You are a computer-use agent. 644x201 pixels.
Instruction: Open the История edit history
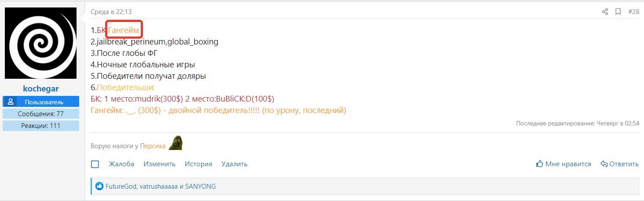click(x=198, y=164)
